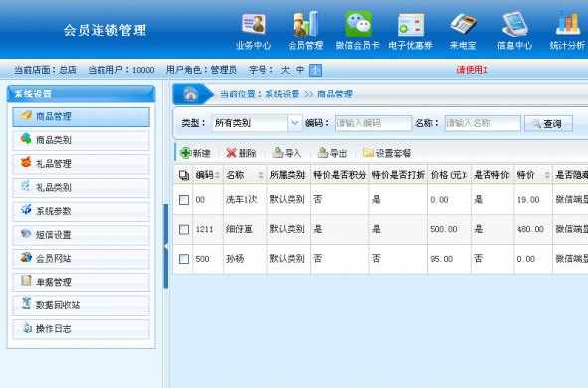Open 业务中心 from the top navigation
This screenshot has width=588, height=388.
(254, 32)
